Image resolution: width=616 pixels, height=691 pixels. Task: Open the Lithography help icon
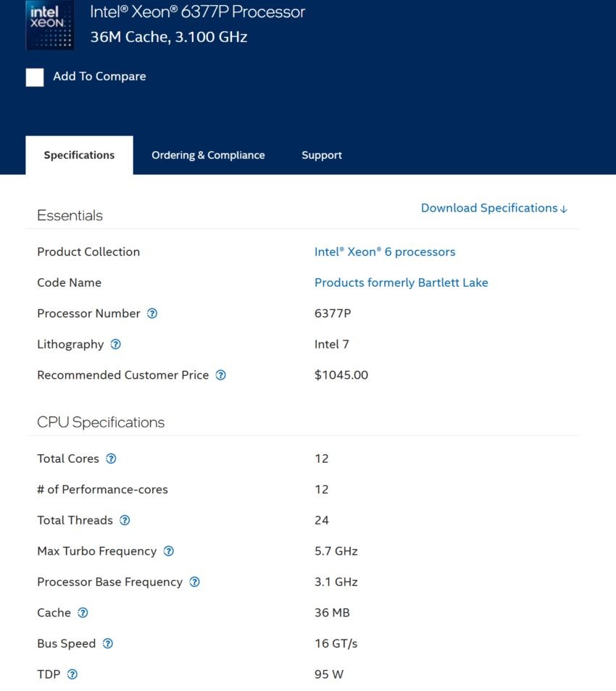[115, 344]
